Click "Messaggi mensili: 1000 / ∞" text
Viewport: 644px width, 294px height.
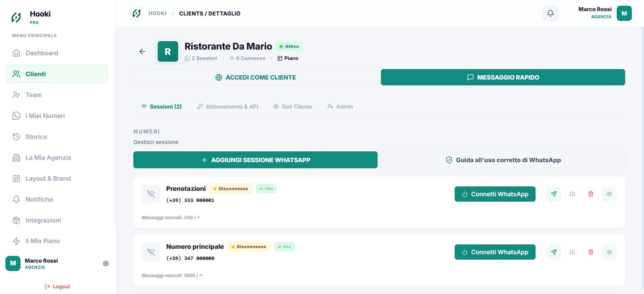point(172,275)
